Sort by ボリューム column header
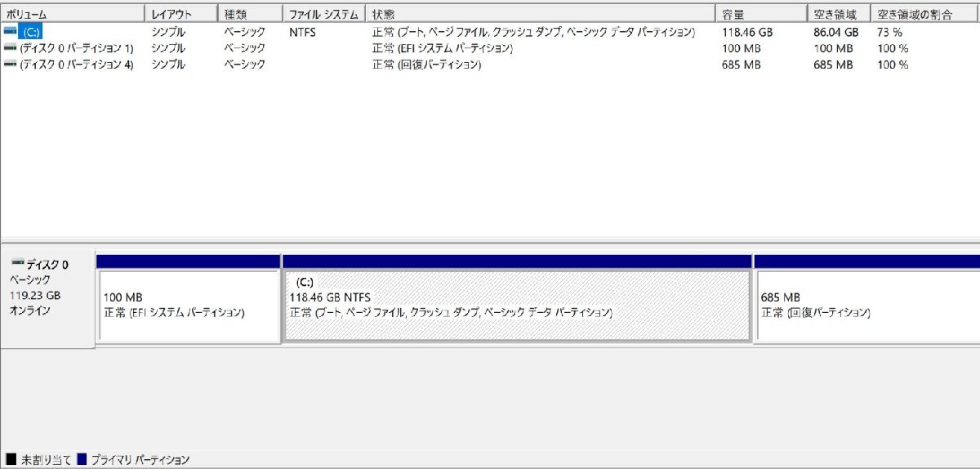 [73, 15]
